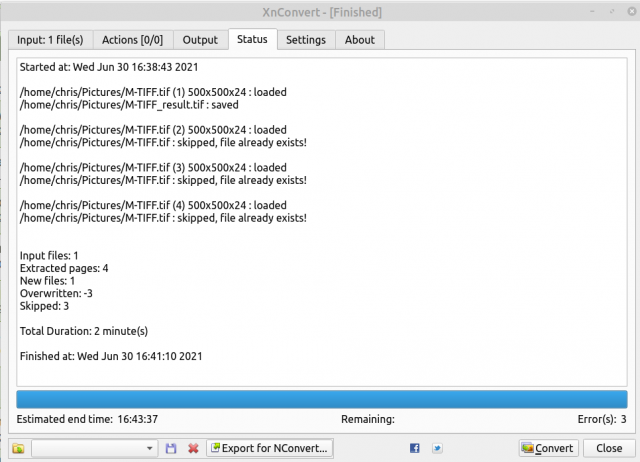This screenshot has width=640, height=462.
Task: Go to the Output tab
Action: click(x=200, y=40)
